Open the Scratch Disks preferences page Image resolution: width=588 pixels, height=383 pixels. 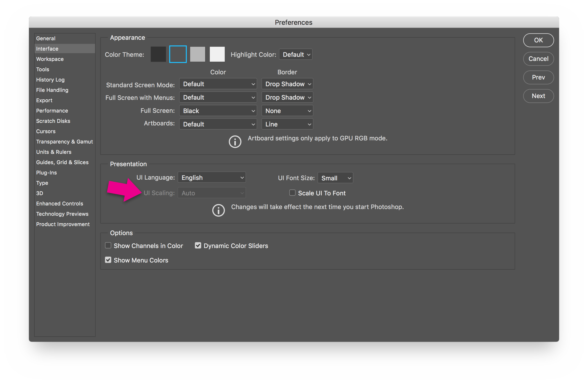(x=53, y=121)
